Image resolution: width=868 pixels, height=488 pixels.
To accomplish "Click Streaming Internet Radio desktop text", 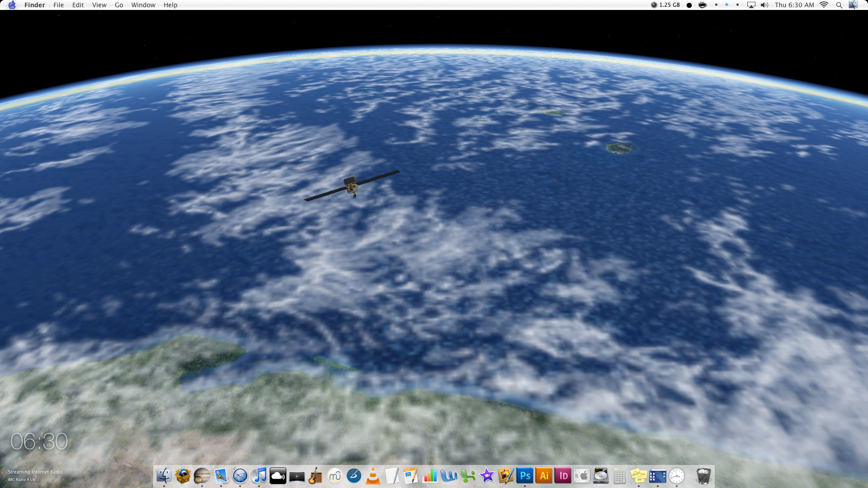I will [x=35, y=472].
